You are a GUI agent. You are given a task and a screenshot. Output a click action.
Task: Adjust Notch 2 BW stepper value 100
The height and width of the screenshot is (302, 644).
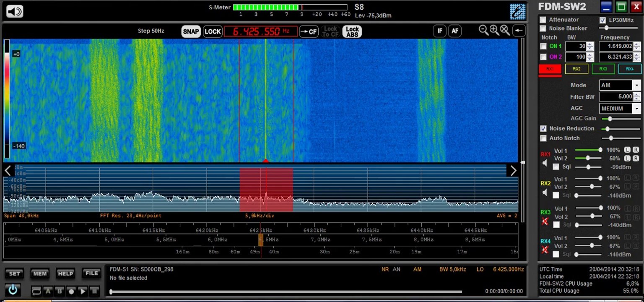tap(590, 57)
